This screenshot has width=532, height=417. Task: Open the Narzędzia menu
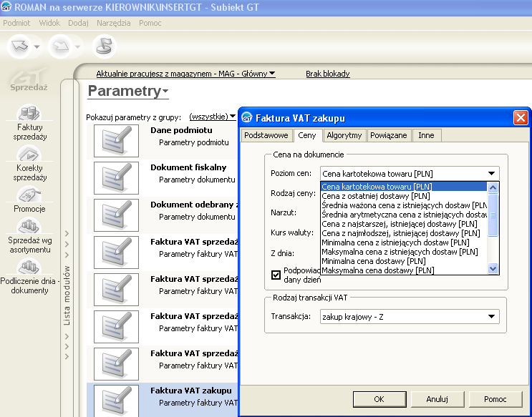(114, 23)
